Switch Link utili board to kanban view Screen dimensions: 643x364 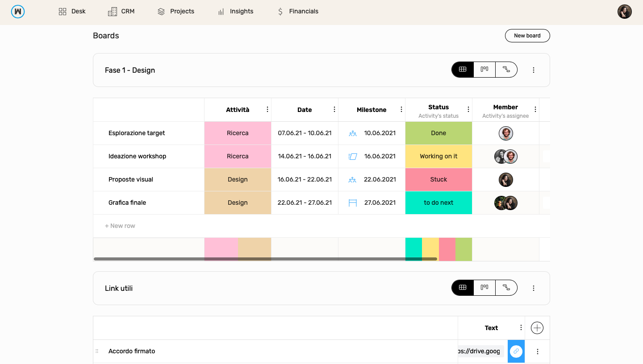click(x=484, y=288)
